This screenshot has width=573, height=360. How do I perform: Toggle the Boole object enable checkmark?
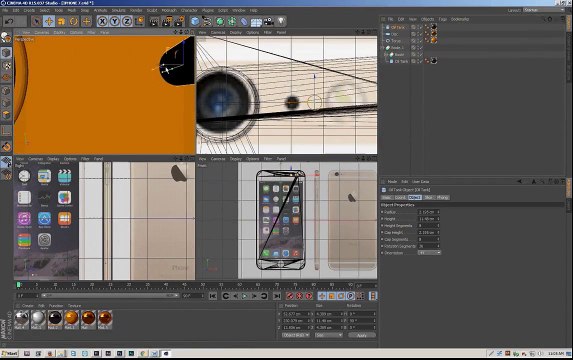421,54
